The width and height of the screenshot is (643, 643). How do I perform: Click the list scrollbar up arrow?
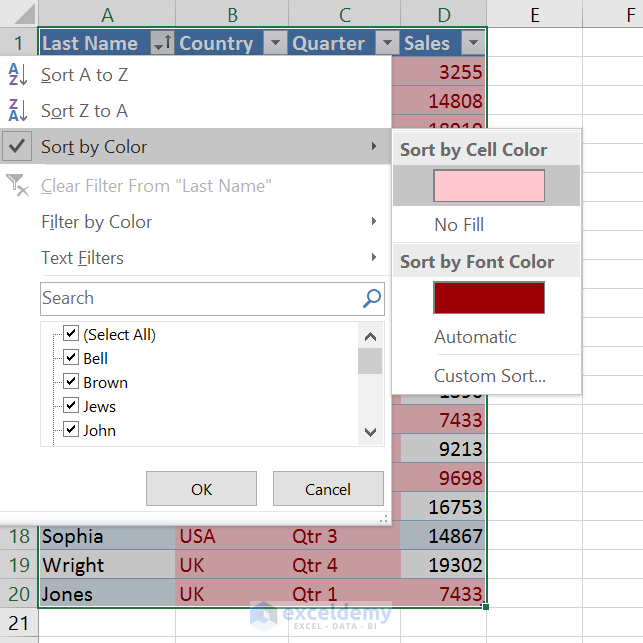(370, 337)
